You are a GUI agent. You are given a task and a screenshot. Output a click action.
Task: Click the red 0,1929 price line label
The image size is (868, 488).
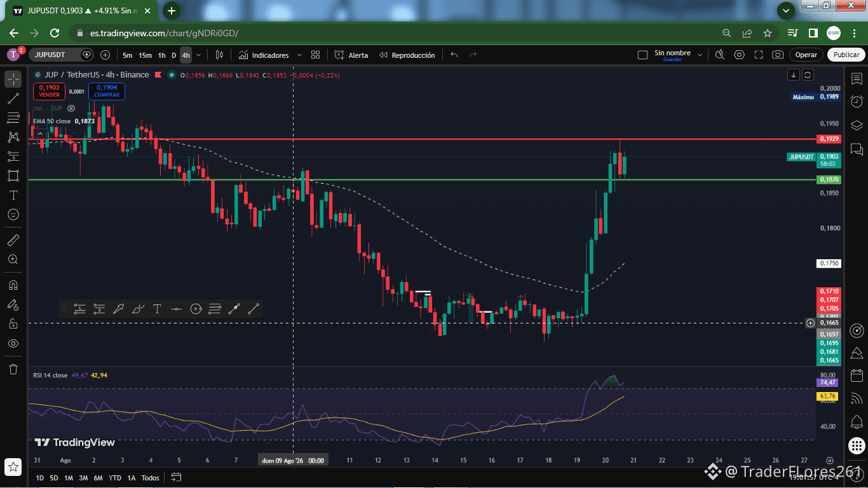coord(829,139)
